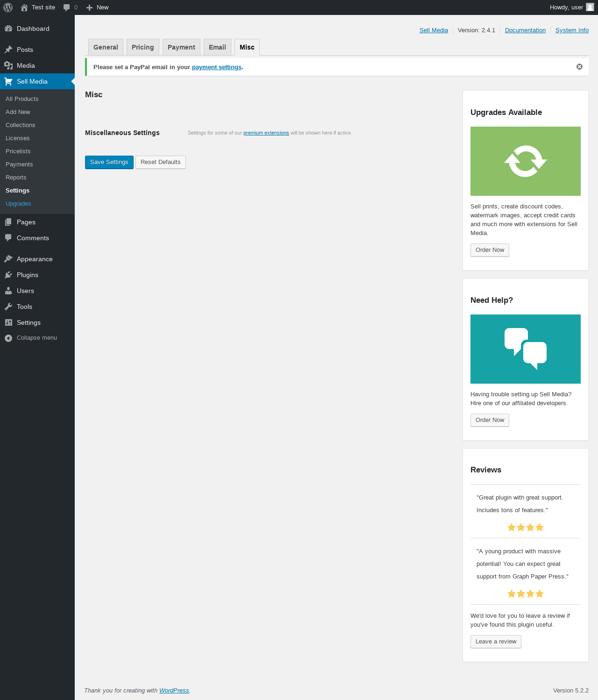The width and height of the screenshot is (598, 700).
Task: Click the Settings sliders icon in sidebar
Action: point(8,322)
